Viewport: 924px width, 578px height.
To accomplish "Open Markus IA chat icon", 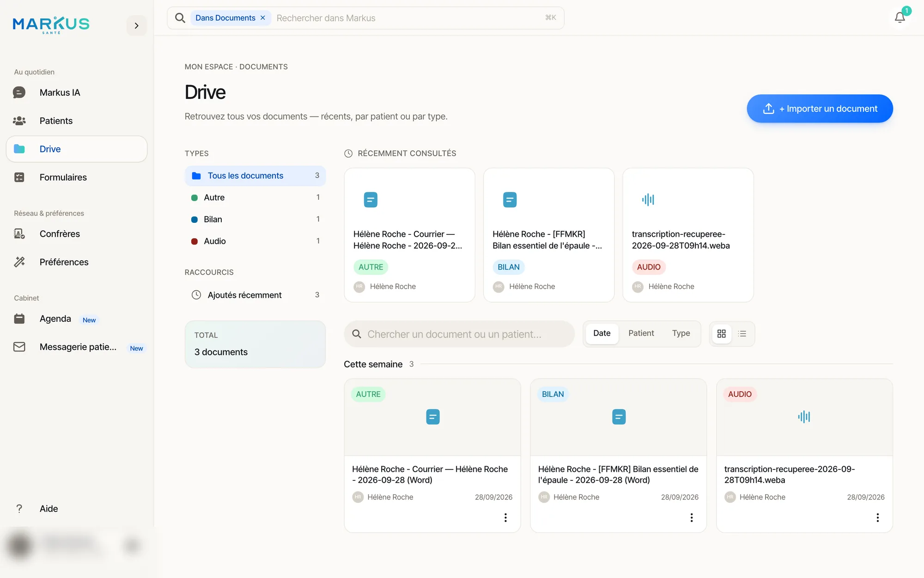I will point(19,92).
